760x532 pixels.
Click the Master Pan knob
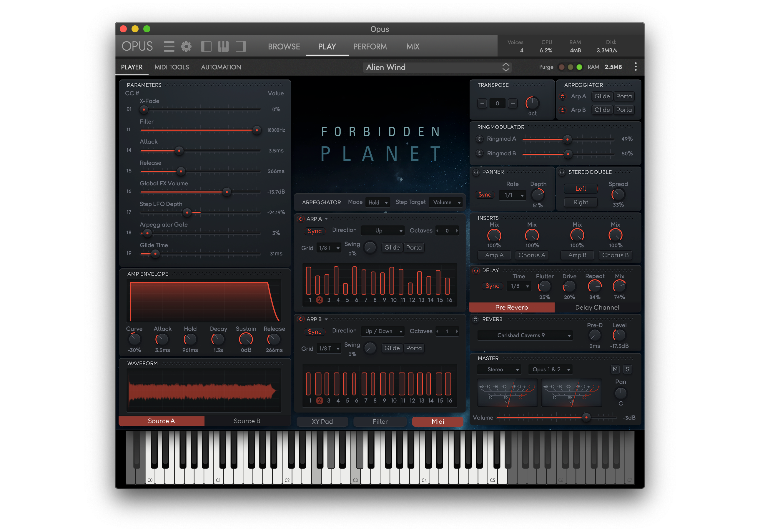[x=621, y=393]
